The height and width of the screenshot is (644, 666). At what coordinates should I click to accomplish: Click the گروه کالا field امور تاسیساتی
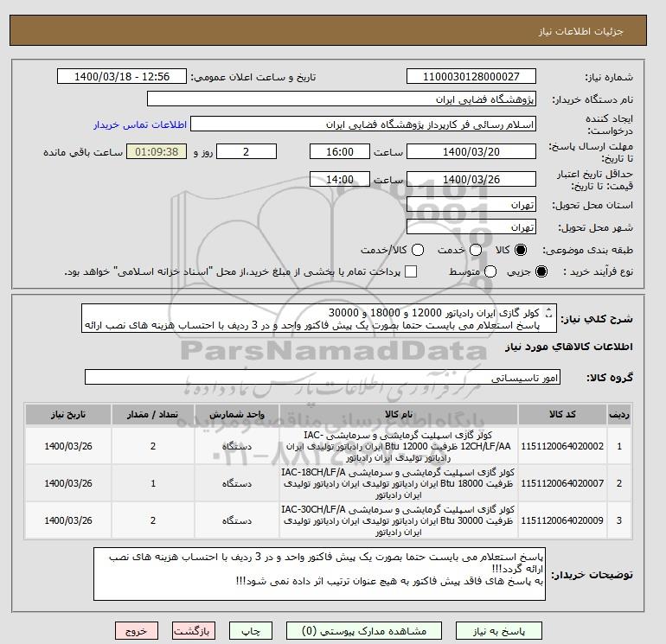323,377
